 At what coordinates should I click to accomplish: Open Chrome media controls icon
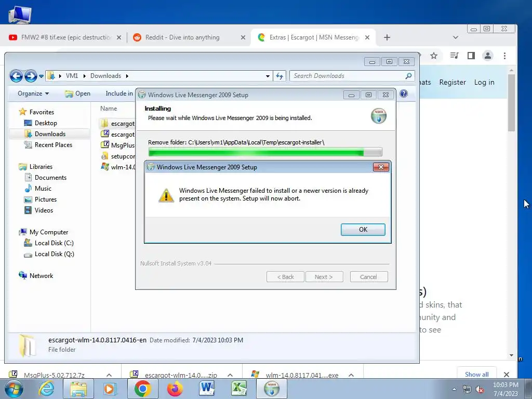[x=454, y=56]
